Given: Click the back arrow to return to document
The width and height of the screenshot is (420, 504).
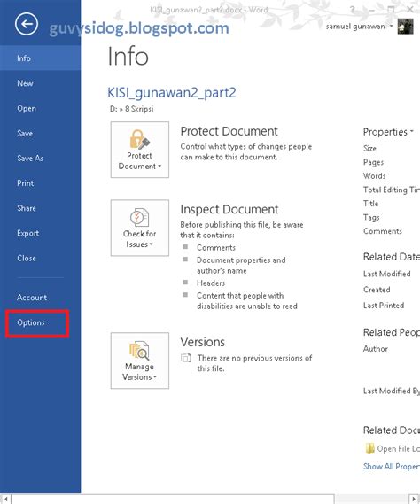Looking at the screenshot, I should pyautogui.click(x=27, y=23).
